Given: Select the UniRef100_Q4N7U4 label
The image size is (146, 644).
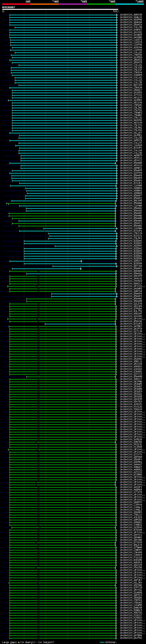Looking at the screenshot, I should [131, 291].
